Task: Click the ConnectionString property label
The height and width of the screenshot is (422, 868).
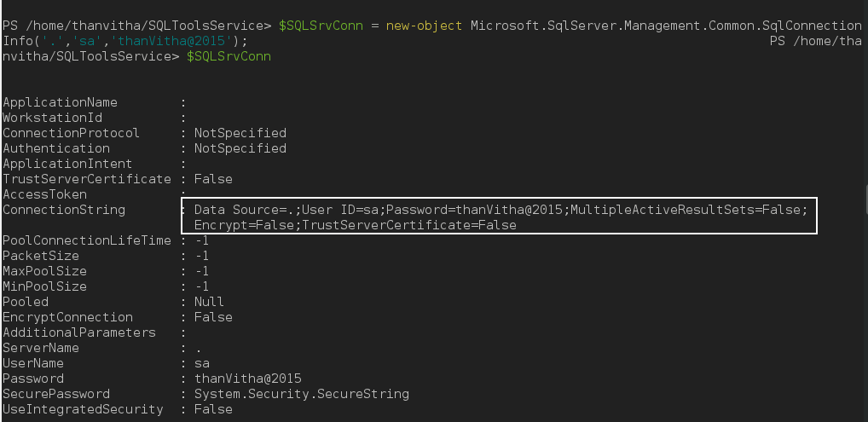Action: tap(63, 210)
